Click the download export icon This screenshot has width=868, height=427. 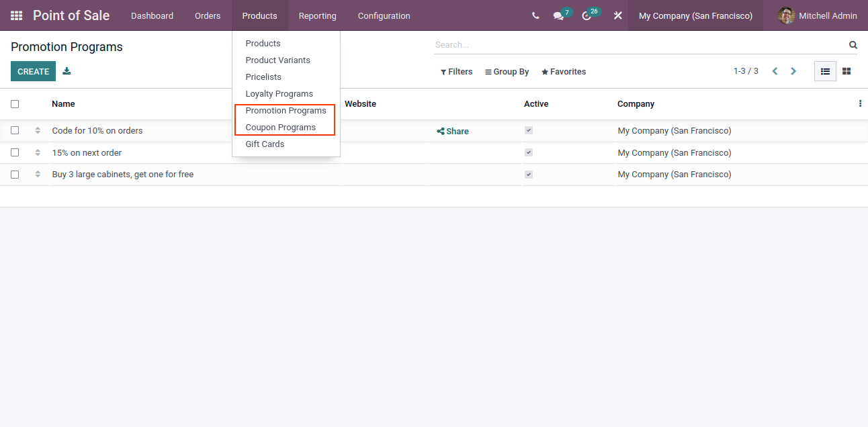[67, 71]
